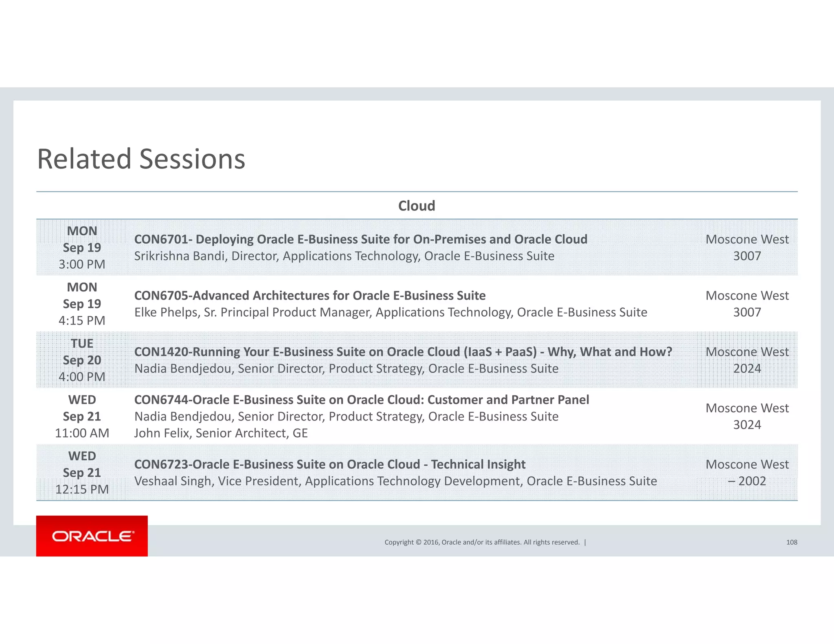Click 'Nadia Bendjedou' line under CON6744
The image size is (834, 644).
[347, 416]
